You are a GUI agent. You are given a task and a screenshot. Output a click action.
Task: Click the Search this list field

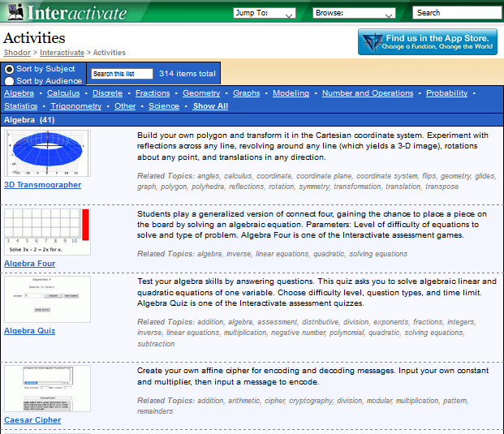pos(122,74)
